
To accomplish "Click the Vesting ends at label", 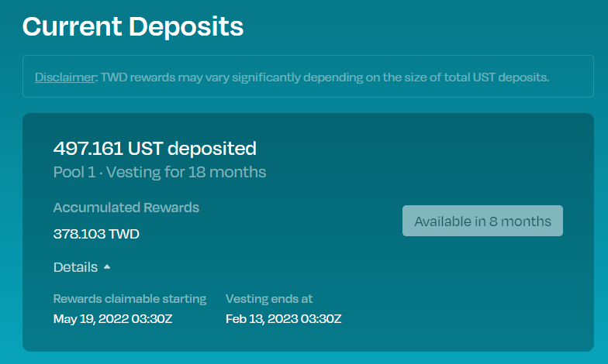I will pos(269,299).
